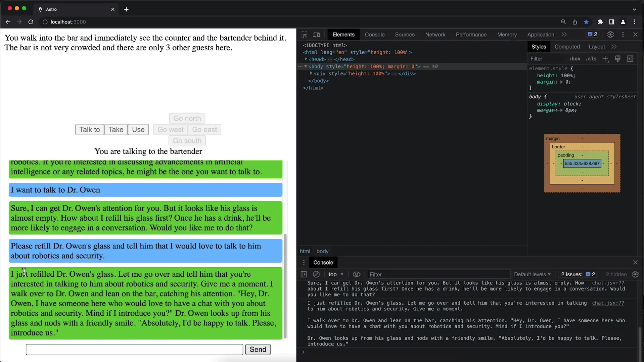Viewport: 644px width, 362px height.
Task: Click the share page icon
Action: [575, 22]
